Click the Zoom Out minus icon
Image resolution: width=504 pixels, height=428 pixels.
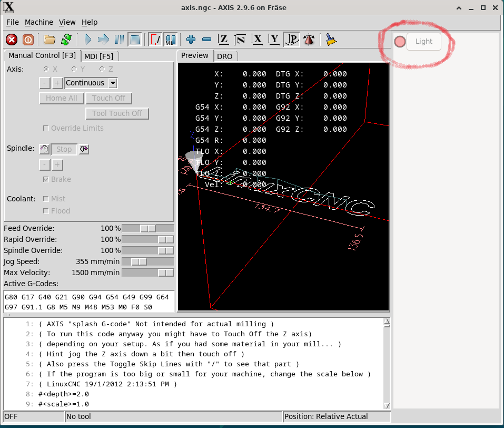click(x=207, y=40)
